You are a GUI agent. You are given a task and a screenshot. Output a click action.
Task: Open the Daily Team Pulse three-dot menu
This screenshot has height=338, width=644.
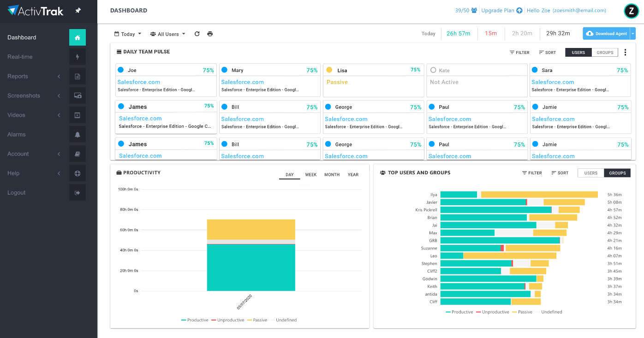625,53
